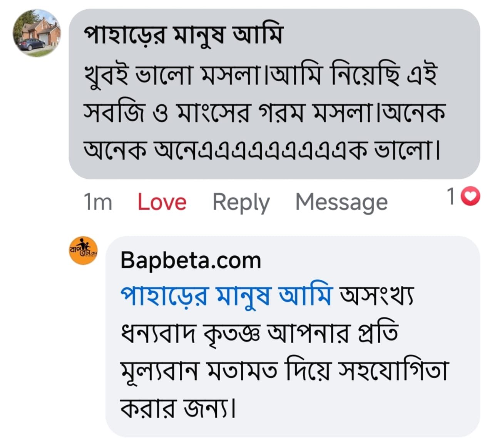This screenshot has height=448, width=492.
Task: Click the orange Bapbeta.com logo avatar
Action: [x=83, y=250]
